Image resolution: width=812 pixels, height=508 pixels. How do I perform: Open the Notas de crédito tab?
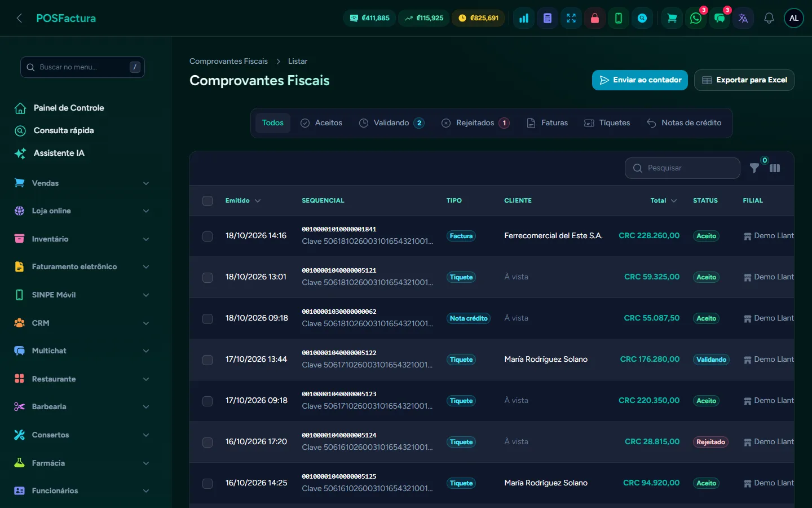point(684,123)
